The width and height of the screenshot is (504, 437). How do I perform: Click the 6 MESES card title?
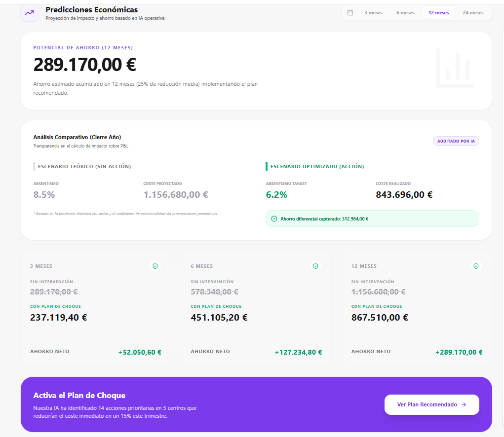(x=202, y=266)
